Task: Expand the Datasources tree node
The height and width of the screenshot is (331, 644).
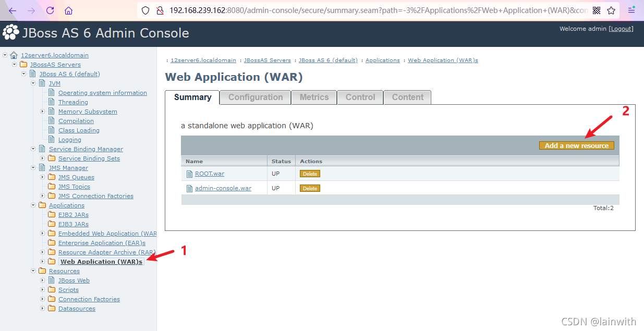Action: click(43, 308)
